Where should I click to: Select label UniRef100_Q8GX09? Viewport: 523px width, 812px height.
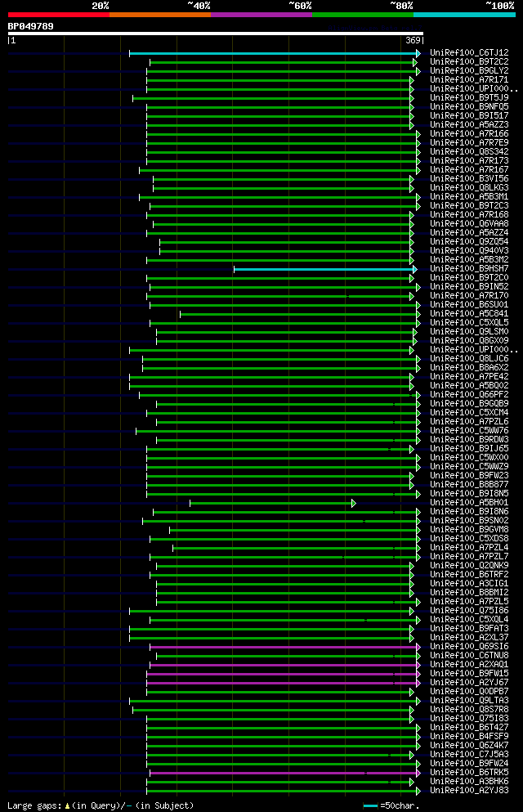click(469, 341)
